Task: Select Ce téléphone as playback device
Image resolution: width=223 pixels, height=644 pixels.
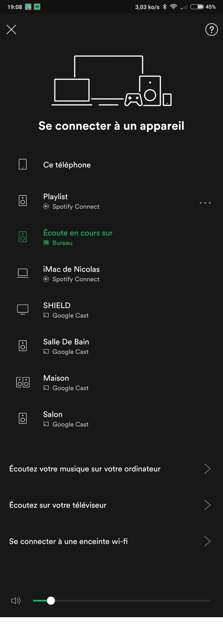Action: point(111,165)
